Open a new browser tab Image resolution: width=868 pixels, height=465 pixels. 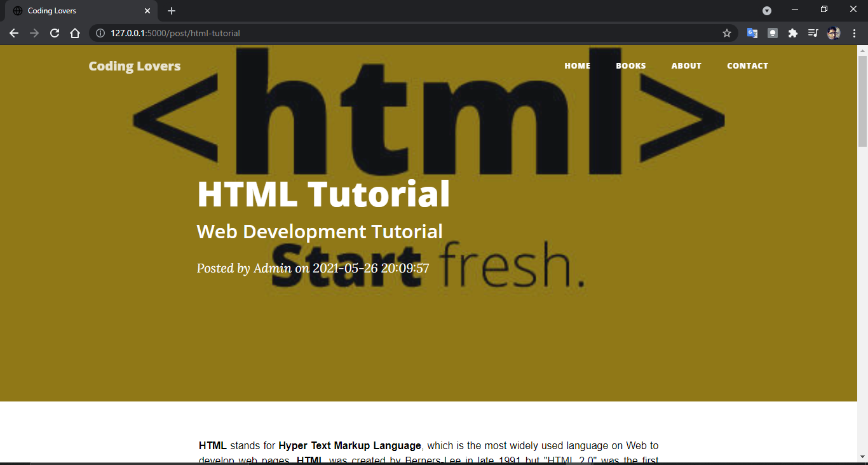[171, 11]
